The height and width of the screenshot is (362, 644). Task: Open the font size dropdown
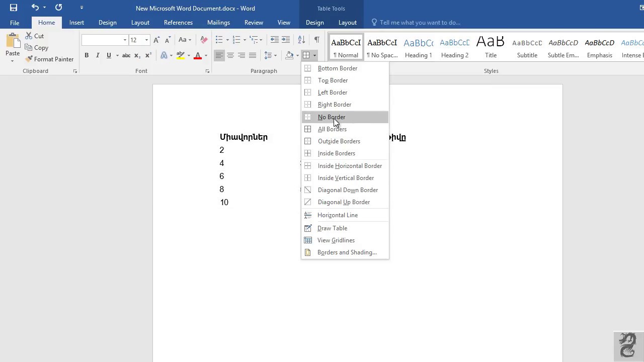146,40
